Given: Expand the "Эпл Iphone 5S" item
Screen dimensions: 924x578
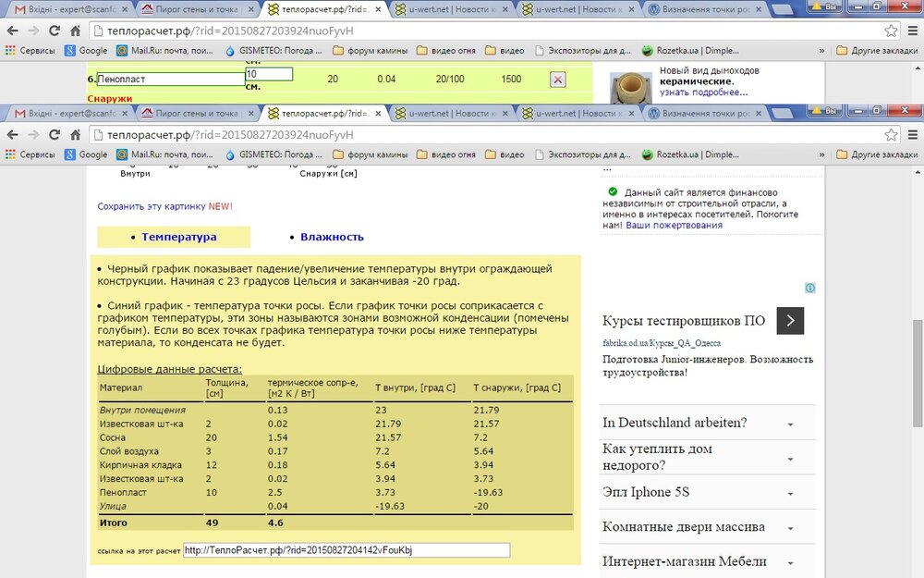Looking at the screenshot, I should tap(791, 493).
